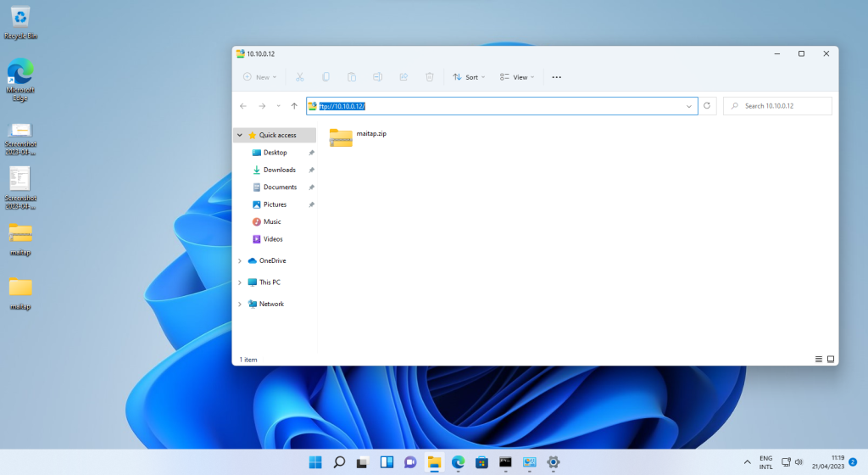The width and height of the screenshot is (868, 475).
Task: Select the second Screenshot file on desktop
Action: coord(20,188)
